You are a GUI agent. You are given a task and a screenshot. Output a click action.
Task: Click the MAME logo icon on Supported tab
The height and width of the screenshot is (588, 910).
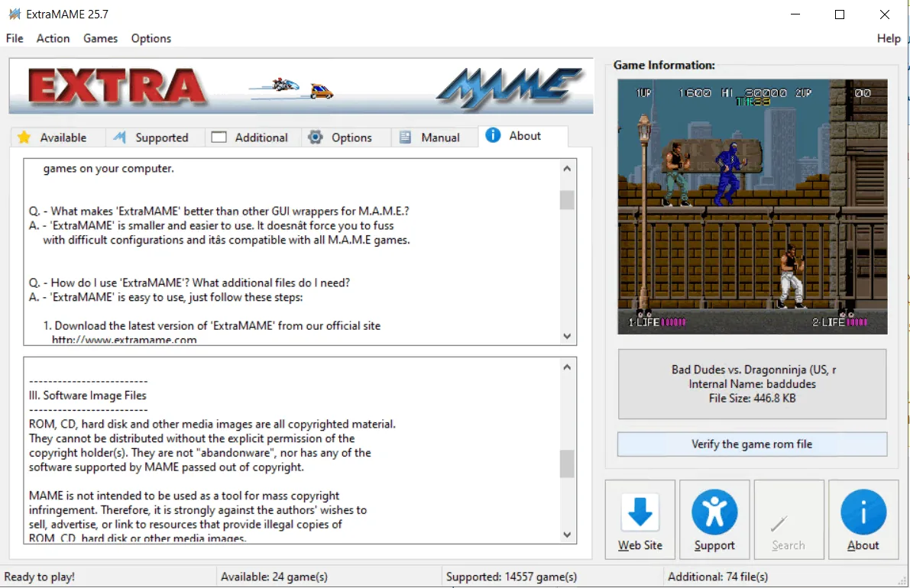(x=119, y=137)
